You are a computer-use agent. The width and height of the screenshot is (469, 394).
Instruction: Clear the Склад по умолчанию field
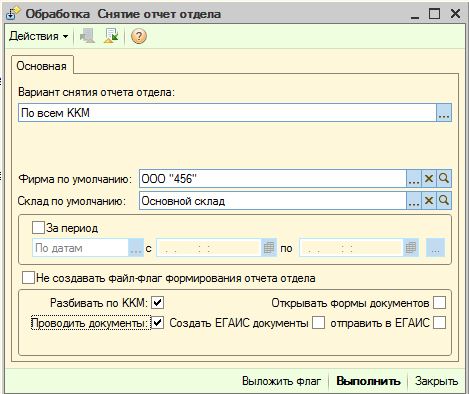coord(429,201)
